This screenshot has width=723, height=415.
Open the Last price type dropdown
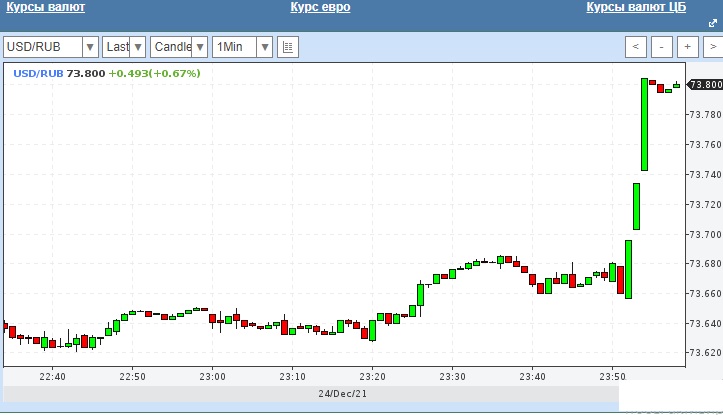pos(124,47)
